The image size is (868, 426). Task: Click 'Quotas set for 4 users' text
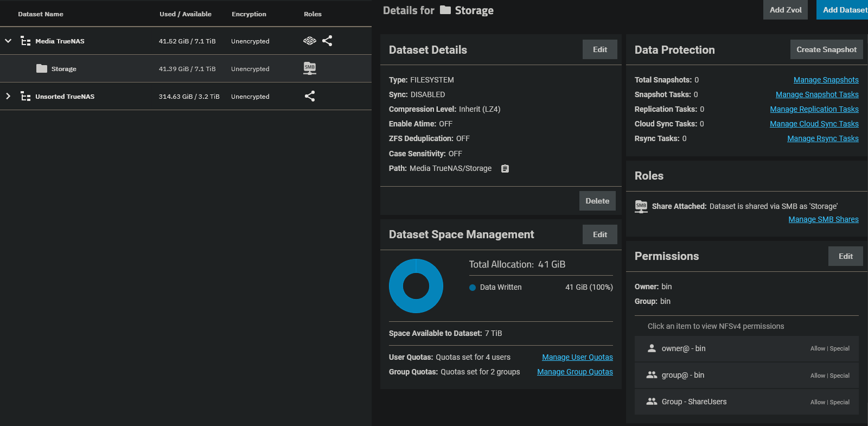[473, 357]
